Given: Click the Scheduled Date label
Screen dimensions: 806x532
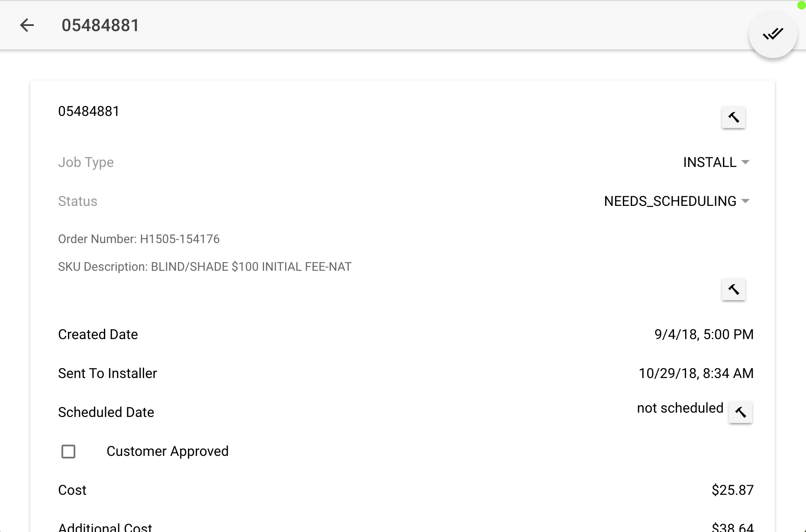Looking at the screenshot, I should [106, 412].
